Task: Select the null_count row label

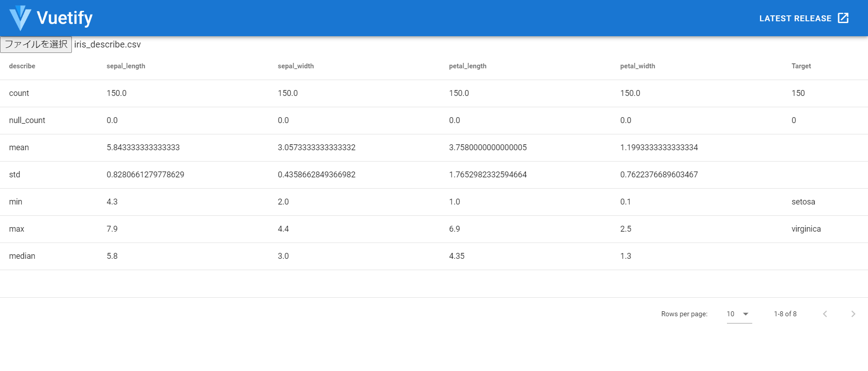Action: (x=27, y=120)
